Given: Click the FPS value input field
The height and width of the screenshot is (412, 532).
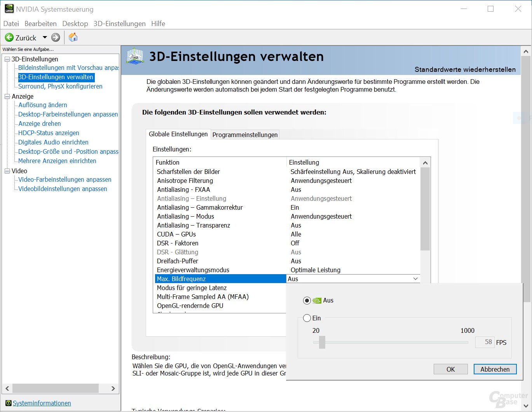Looking at the screenshot, I should [x=485, y=342].
